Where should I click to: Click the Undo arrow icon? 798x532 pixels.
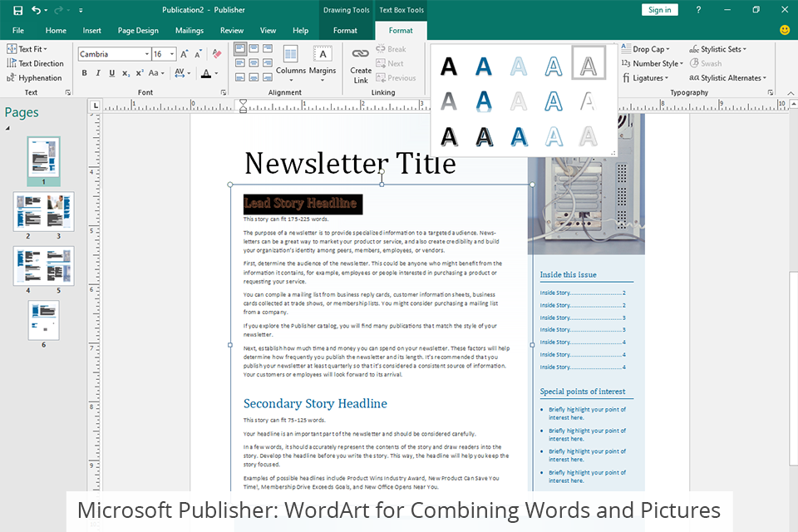click(x=36, y=10)
